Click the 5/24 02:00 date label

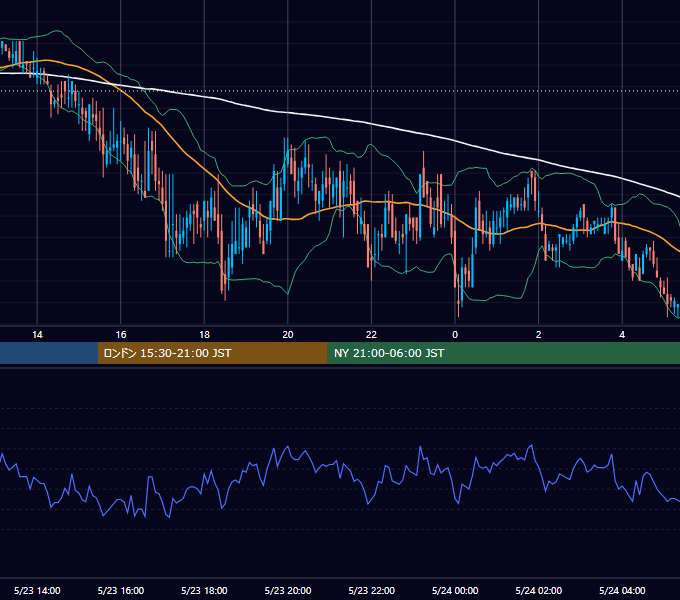(539, 590)
